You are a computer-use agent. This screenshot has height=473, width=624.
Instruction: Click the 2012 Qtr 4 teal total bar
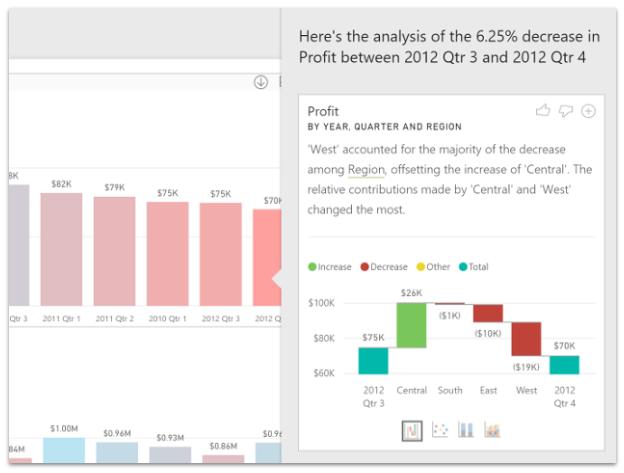[564, 365]
